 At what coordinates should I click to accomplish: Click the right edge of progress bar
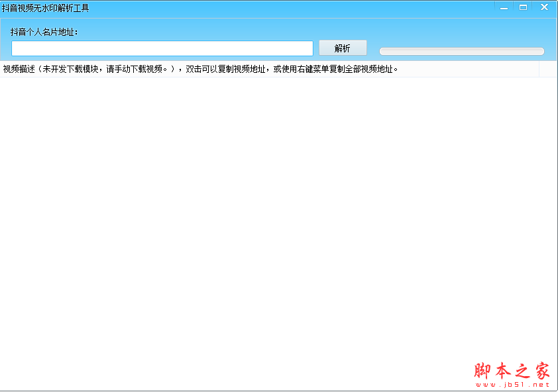tap(540, 50)
